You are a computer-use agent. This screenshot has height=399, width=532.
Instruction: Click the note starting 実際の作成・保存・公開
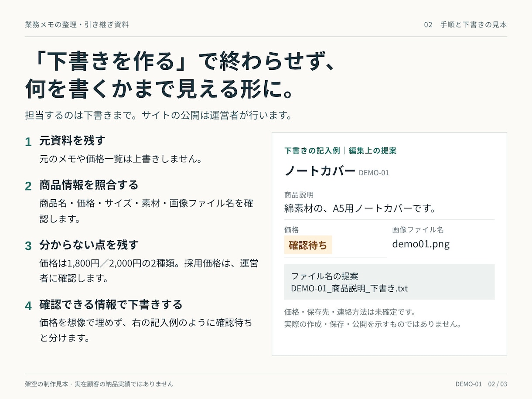point(373,324)
